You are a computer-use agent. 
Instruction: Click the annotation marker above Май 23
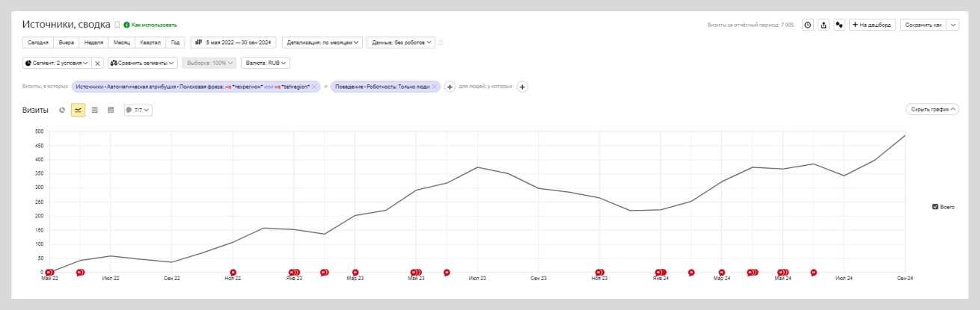point(416,273)
